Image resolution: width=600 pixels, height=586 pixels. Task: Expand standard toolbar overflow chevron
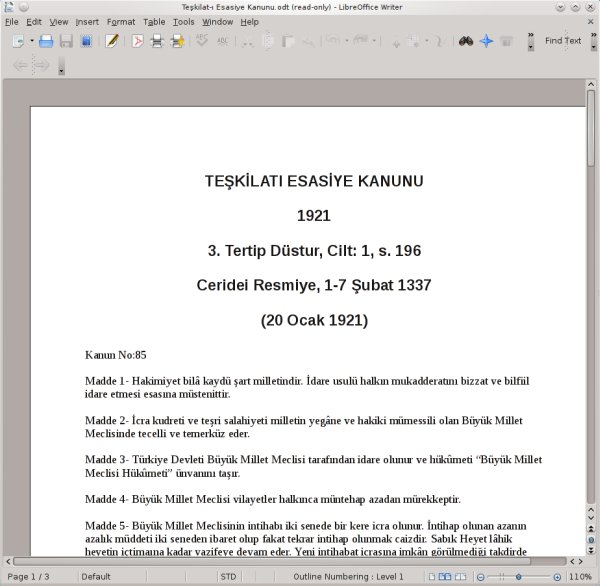pos(531,35)
